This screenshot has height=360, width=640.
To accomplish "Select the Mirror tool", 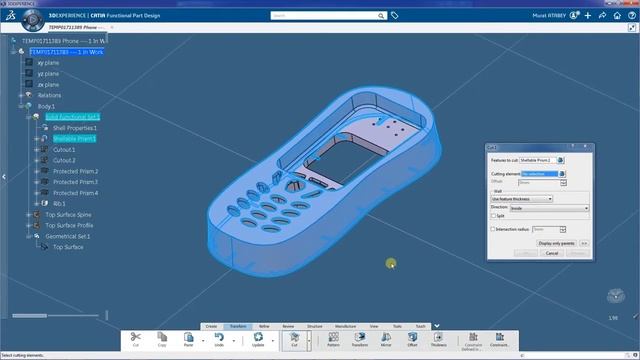I will pos(386,337).
